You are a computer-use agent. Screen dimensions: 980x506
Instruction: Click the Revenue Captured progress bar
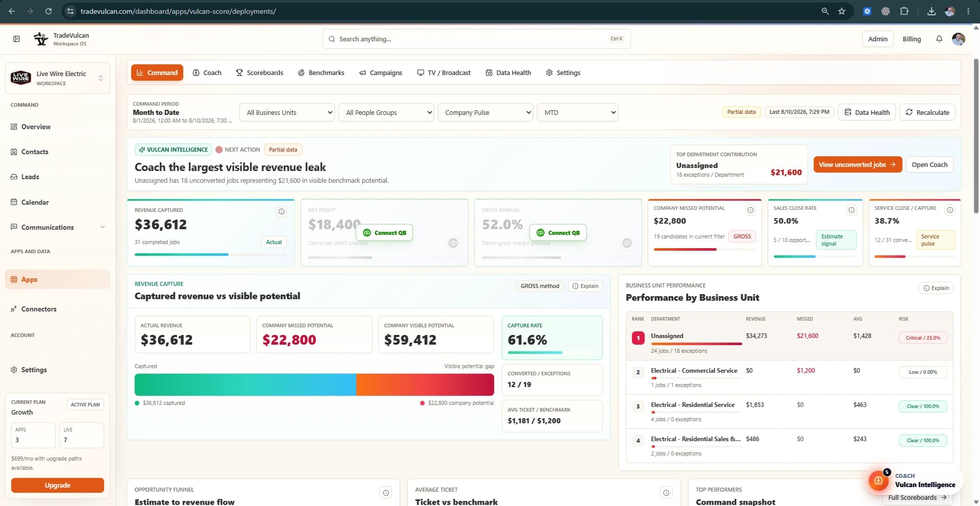coord(210,254)
